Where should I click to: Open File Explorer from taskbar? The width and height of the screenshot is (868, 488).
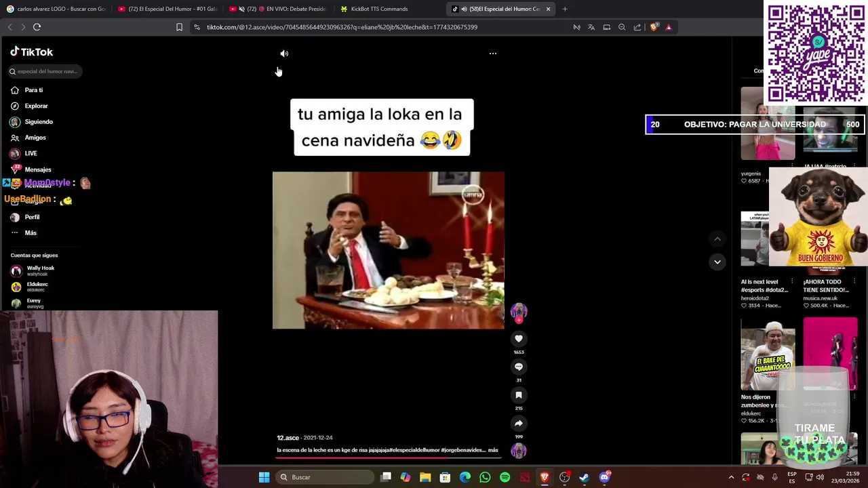click(x=425, y=477)
